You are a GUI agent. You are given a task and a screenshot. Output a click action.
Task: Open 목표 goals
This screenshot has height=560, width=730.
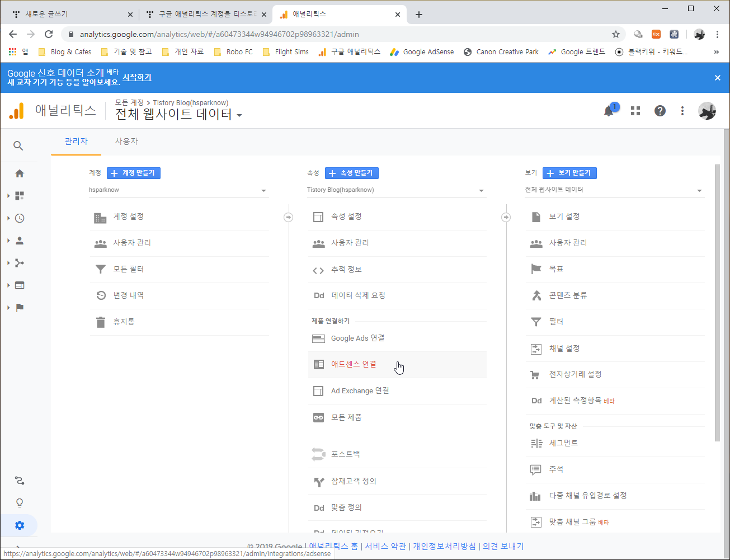click(615, 270)
